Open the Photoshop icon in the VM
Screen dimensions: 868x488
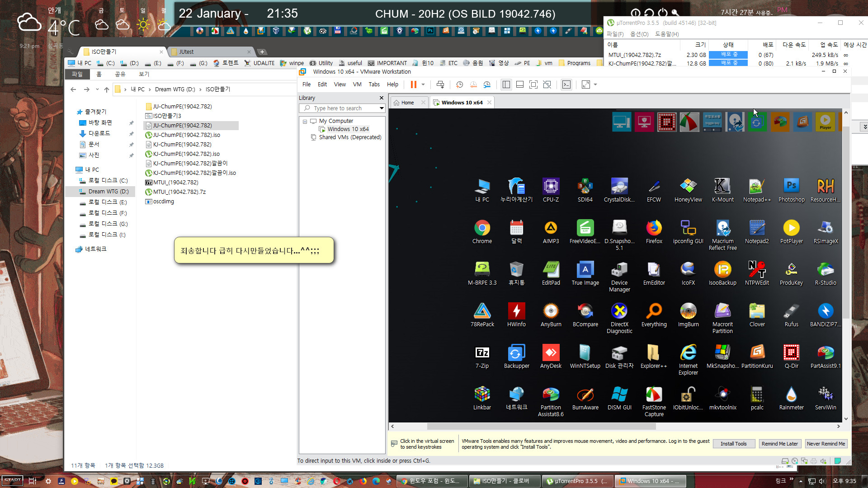(x=791, y=190)
